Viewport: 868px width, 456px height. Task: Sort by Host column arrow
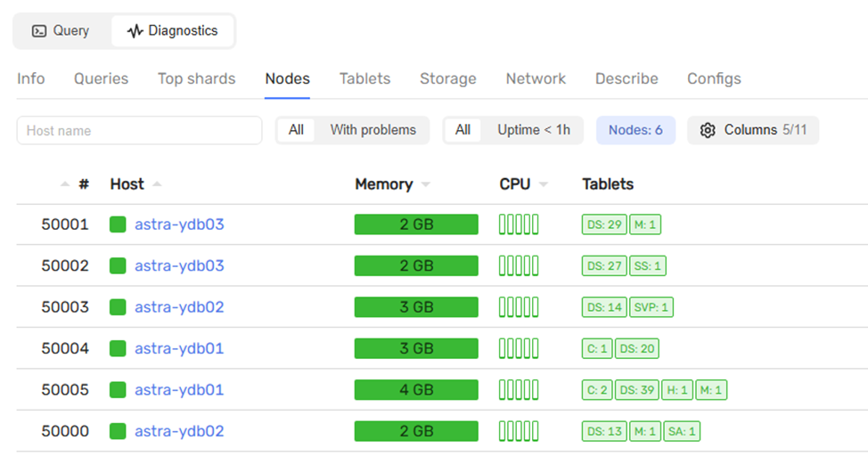point(158,184)
